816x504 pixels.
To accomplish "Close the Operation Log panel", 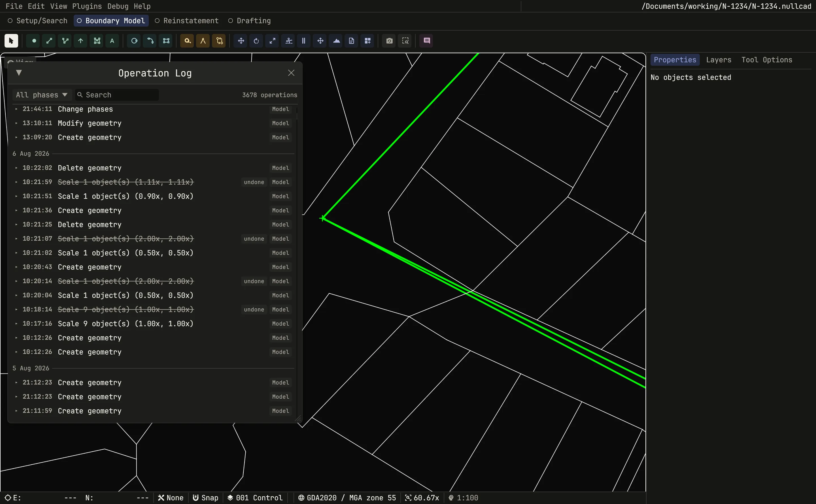I will pyautogui.click(x=291, y=73).
